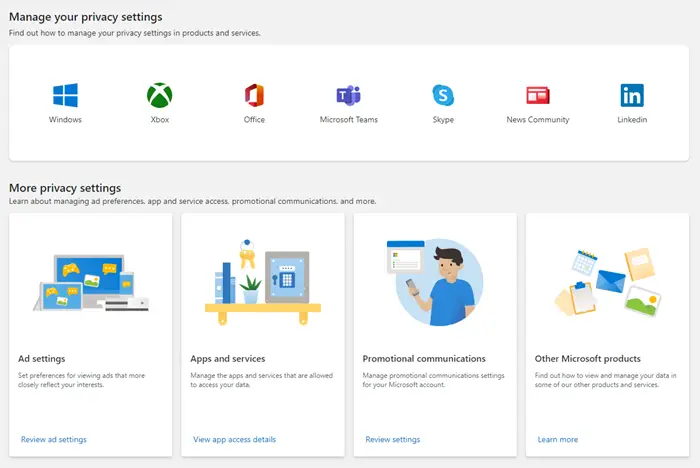Click the News Community text label
This screenshot has width=700, height=468.
point(538,120)
